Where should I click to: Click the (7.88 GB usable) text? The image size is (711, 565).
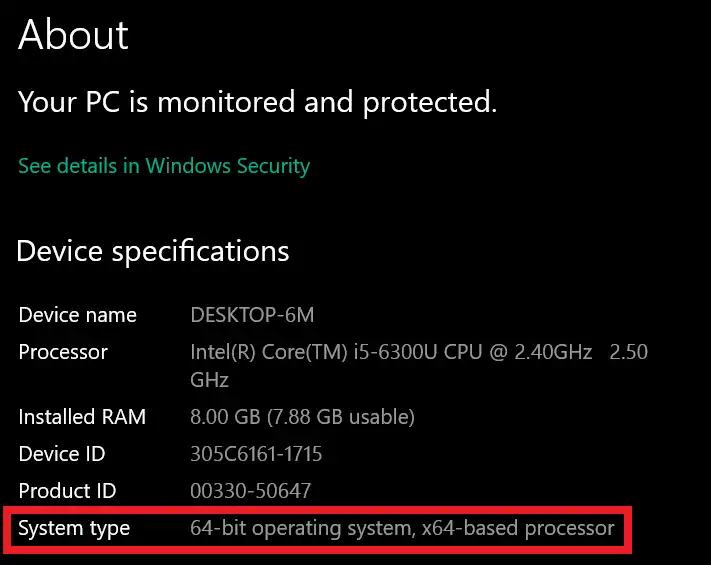(343, 416)
